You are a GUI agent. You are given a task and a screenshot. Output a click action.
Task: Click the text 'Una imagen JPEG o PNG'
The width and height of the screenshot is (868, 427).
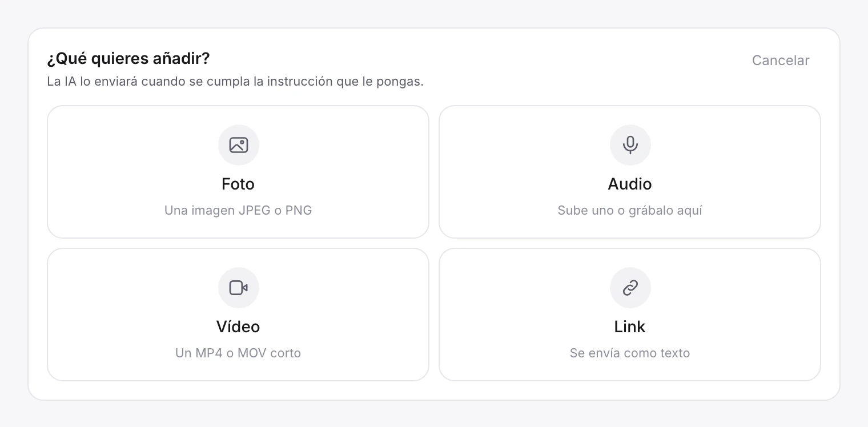(x=238, y=210)
